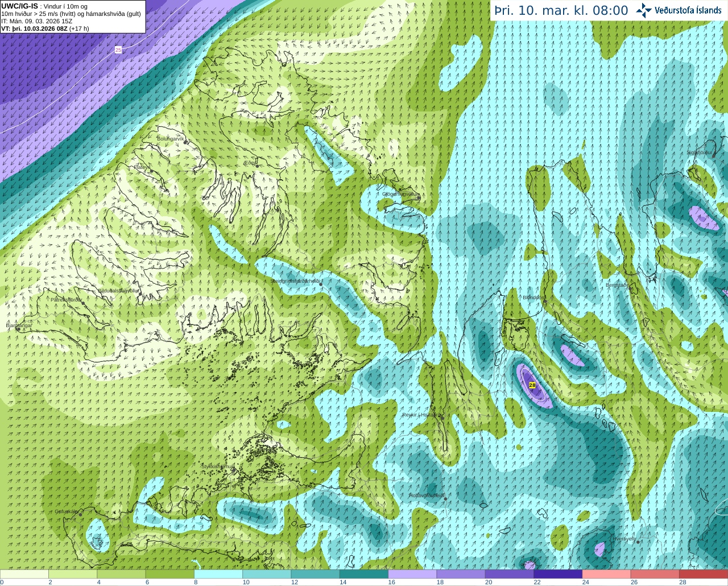Click the 2–4 m/s light yellow-green legend swatch
The width and height of the screenshot is (728, 586).
click(x=73, y=574)
